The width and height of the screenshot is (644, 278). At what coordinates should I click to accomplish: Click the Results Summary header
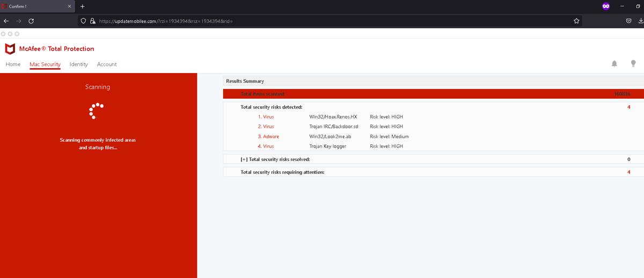pyautogui.click(x=434, y=81)
